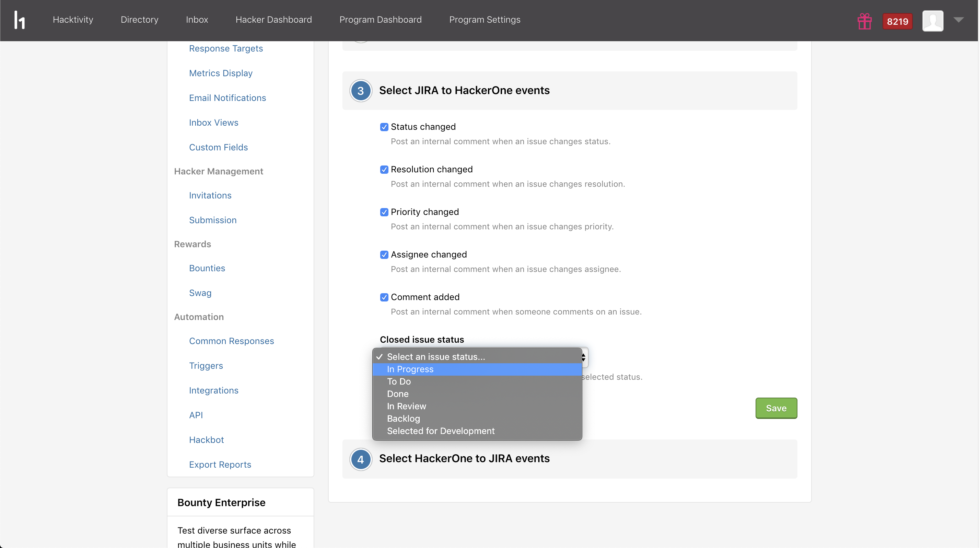Select Done from the status list
This screenshot has height=548, width=980.
point(398,394)
